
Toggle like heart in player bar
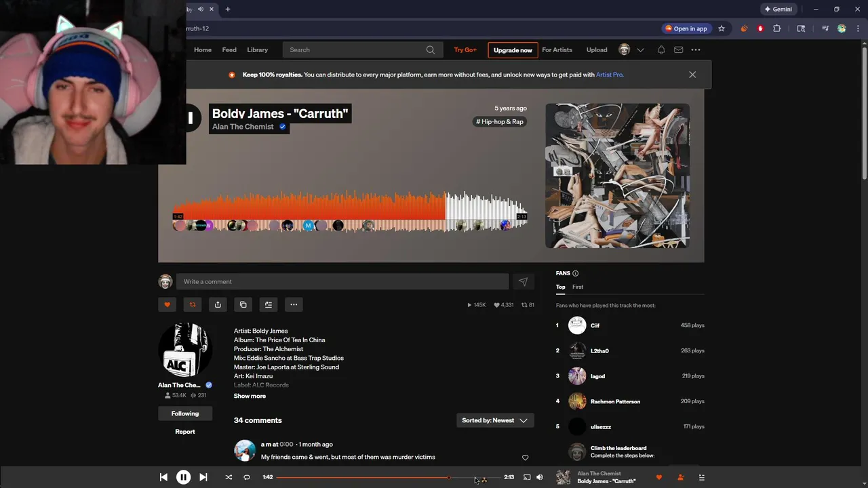point(658,477)
